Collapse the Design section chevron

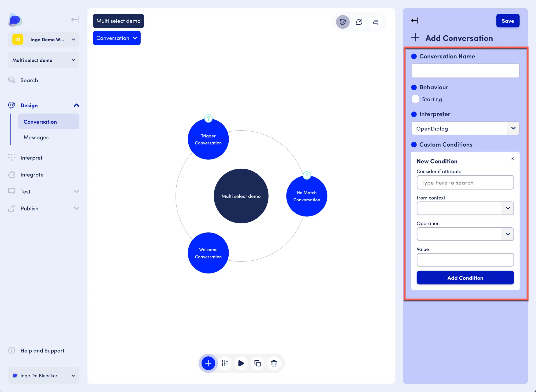coord(76,105)
